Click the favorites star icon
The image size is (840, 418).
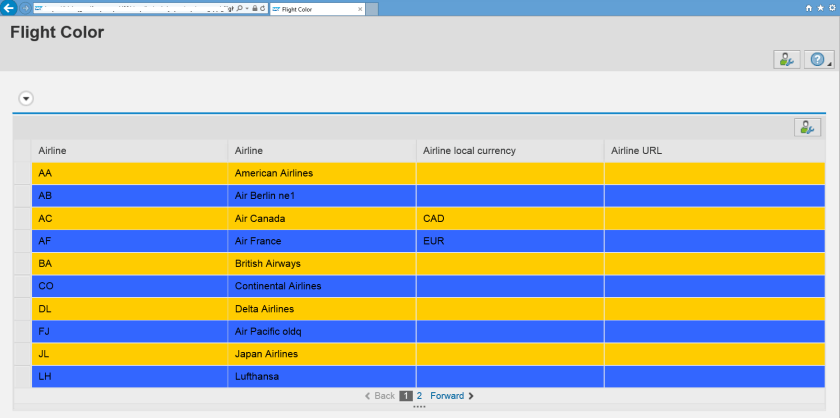[819, 9]
